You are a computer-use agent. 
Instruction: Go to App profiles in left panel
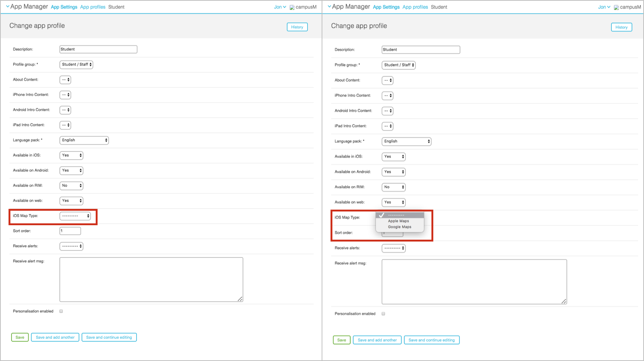(93, 7)
